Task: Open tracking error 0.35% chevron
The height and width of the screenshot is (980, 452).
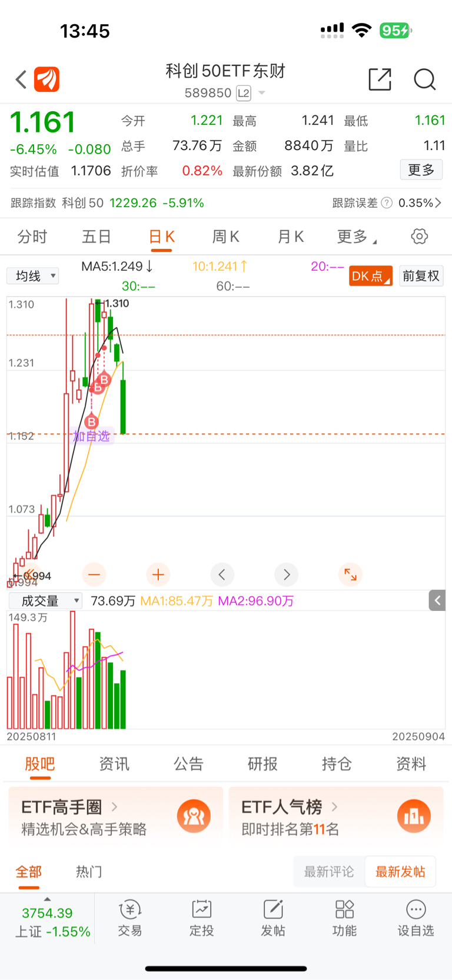Action: click(438, 203)
